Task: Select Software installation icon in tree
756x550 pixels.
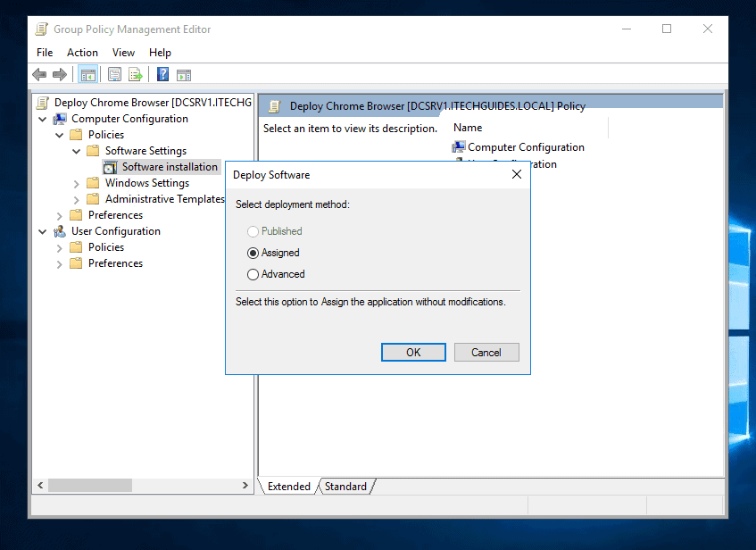Action: click(x=110, y=168)
